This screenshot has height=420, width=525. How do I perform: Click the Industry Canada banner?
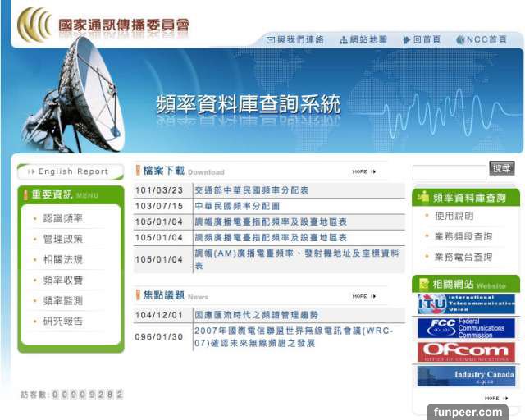click(465, 377)
